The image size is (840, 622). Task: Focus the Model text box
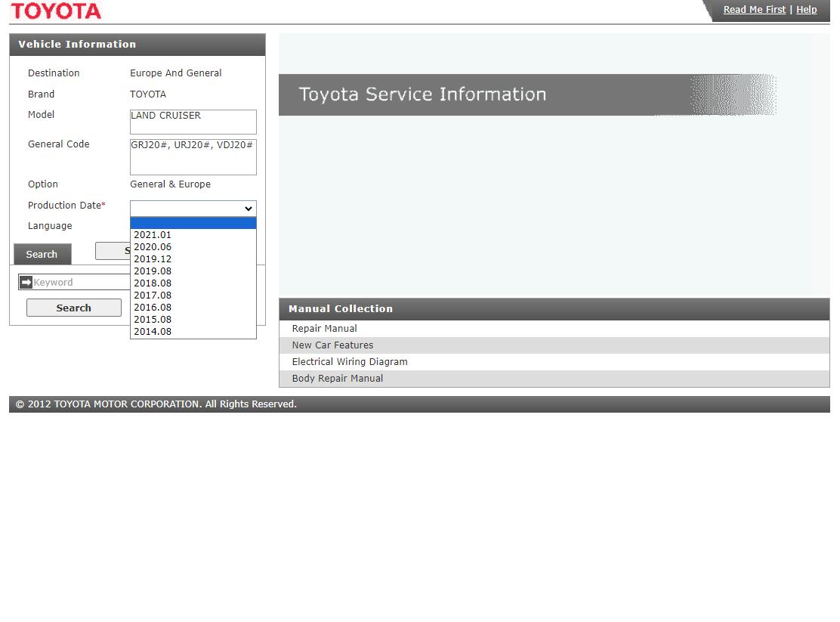click(193, 122)
